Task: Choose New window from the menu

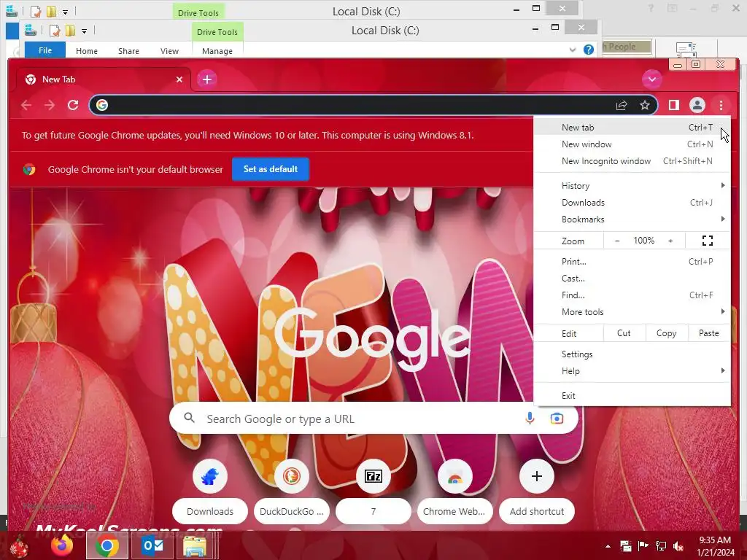Action: 632,144
